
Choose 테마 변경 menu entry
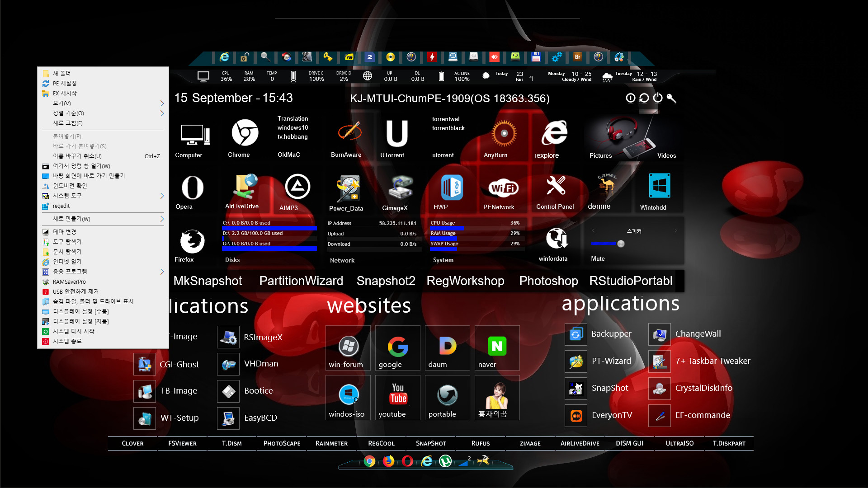click(103, 232)
